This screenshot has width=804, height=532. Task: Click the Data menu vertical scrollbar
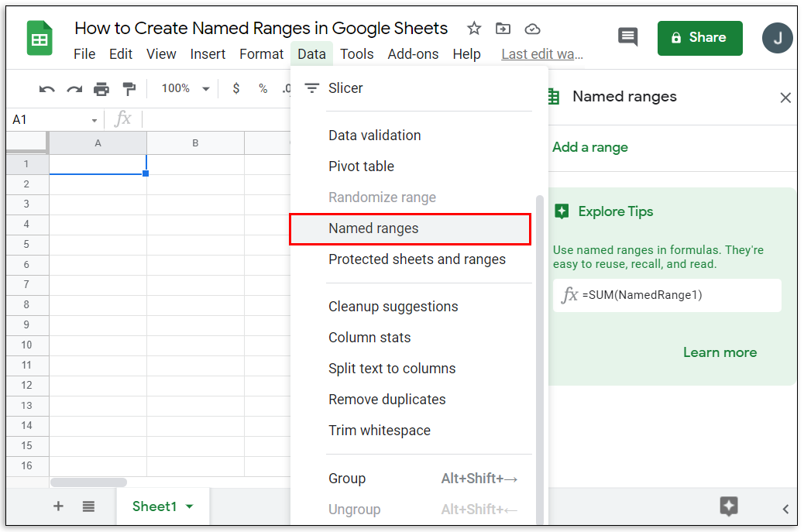pyautogui.click(x=539, y=359)
